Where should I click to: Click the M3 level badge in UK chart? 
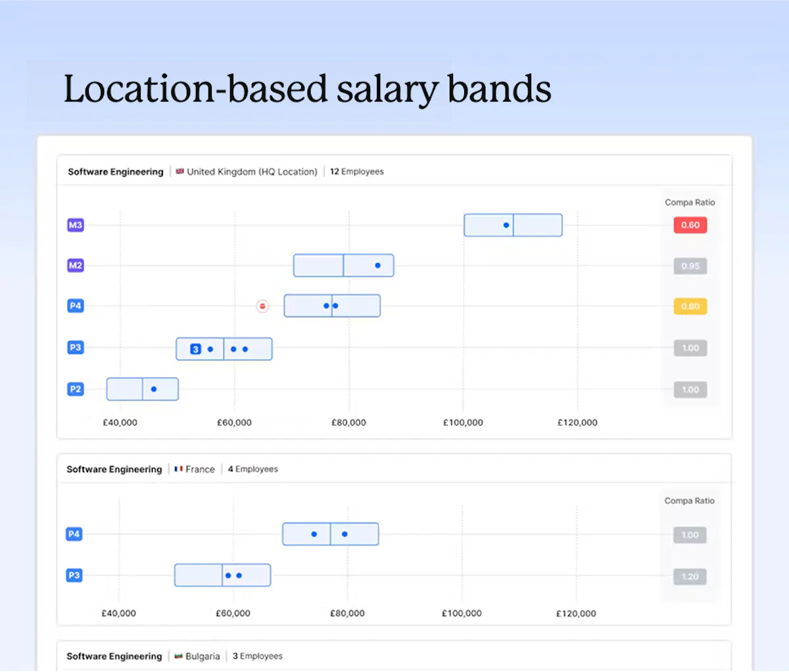click(x=76, y=225)
